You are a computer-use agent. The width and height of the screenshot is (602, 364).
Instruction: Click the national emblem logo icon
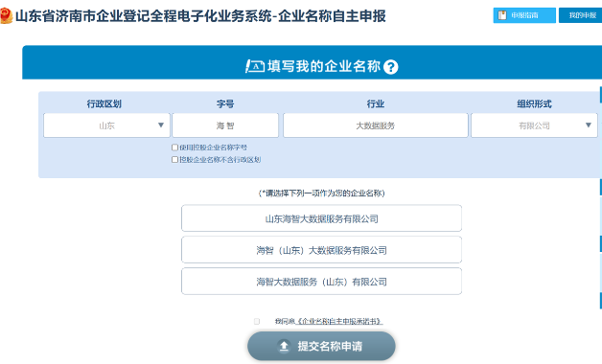tap(6, 16)
